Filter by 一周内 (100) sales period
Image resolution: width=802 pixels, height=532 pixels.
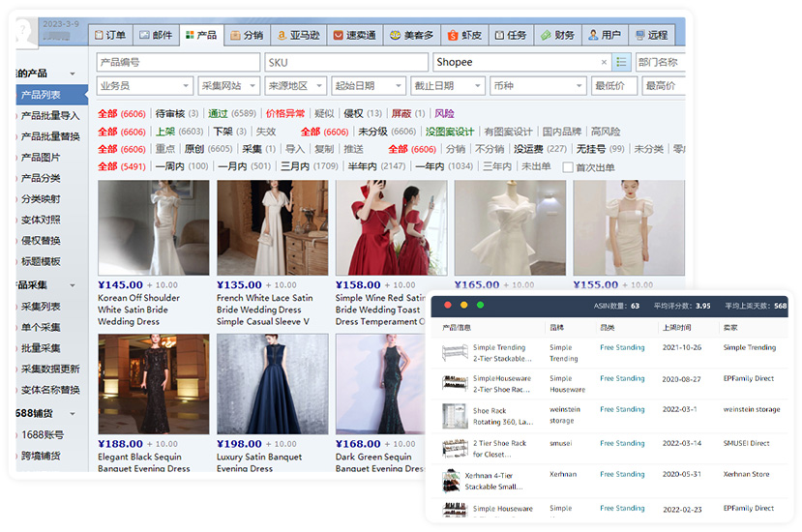click(182, 166)
